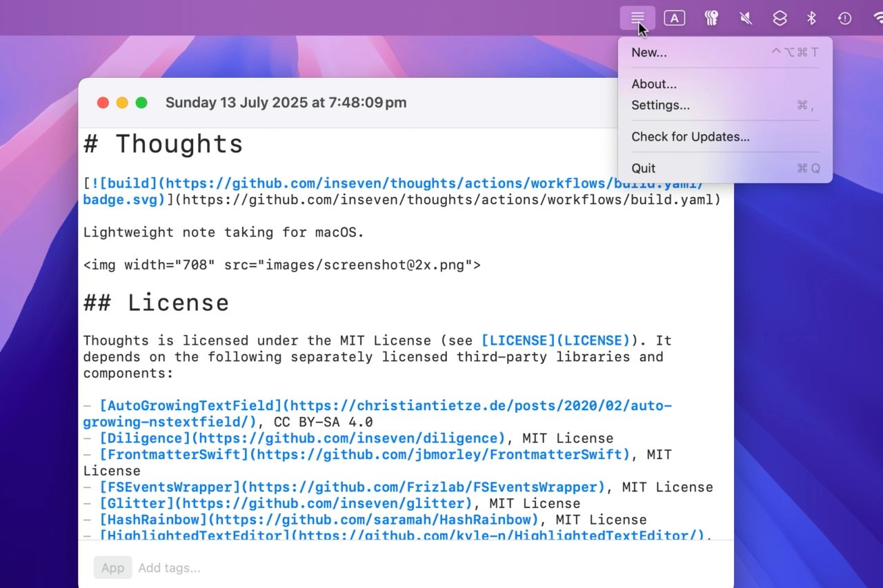Screen dimensions: 883x588
Task: Click the LICENSE markdown link
Action: coord(555,341)
